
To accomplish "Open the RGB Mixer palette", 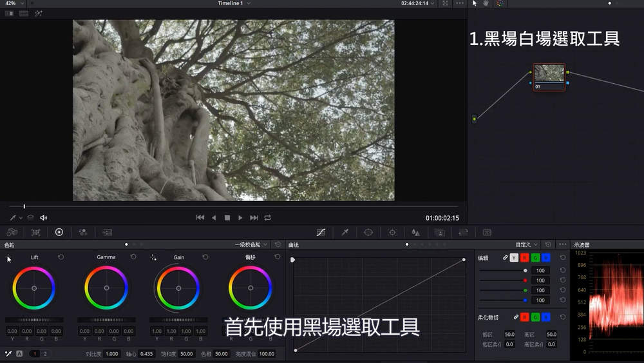I will [x=83, y=232].
